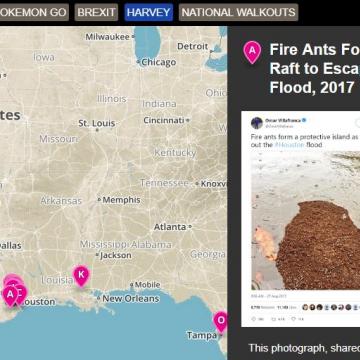Screen dimensions: 360x360
Task: Click the Chicago city label on map
Action: pos(158,62)
